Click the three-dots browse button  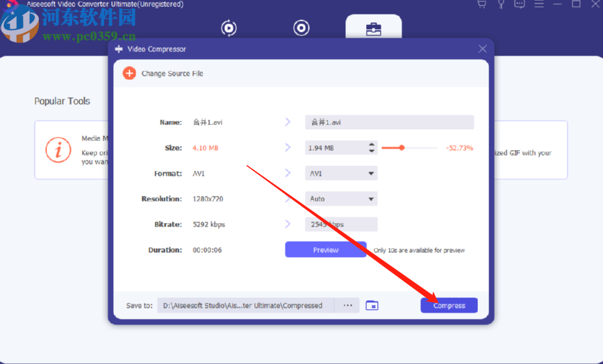[x=347, y=306]
